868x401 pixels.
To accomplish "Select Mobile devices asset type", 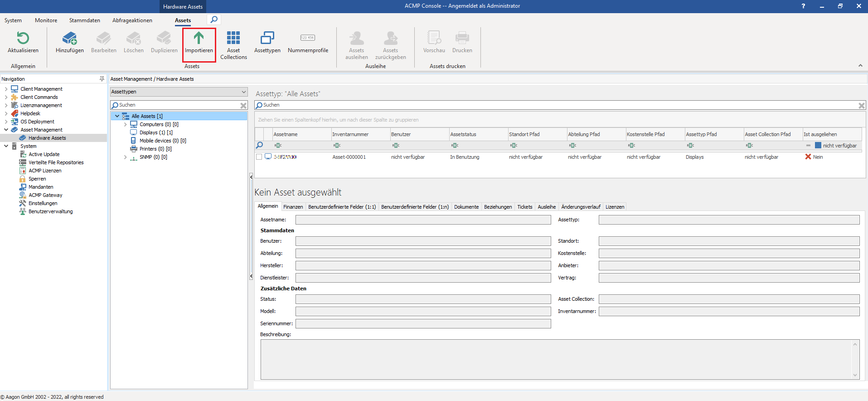I will (163, 141).
